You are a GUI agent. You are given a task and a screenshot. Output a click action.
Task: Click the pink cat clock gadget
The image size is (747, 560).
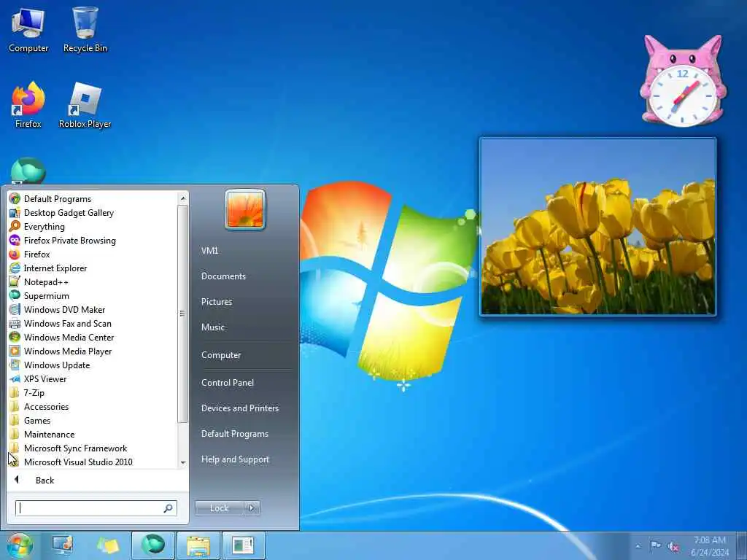tap(683, 81)
